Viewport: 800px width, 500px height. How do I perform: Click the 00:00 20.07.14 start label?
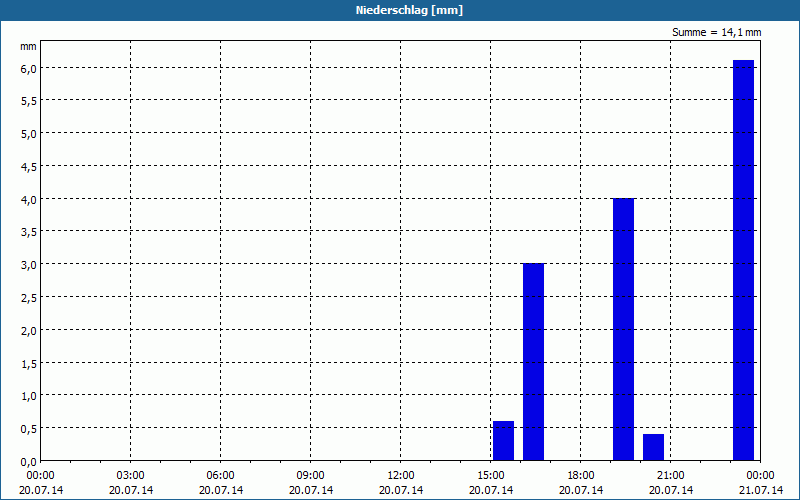click(41, 483)
